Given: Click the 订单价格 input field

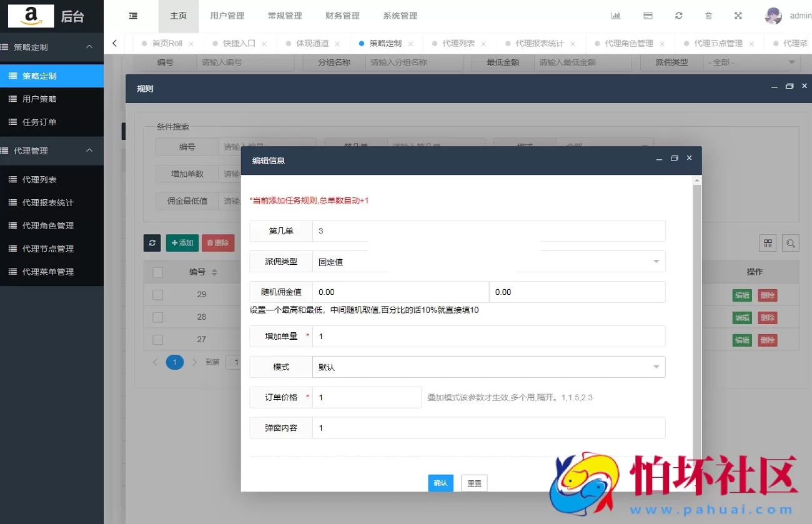Looking at the screenshot, I should (x=365, y=397).
